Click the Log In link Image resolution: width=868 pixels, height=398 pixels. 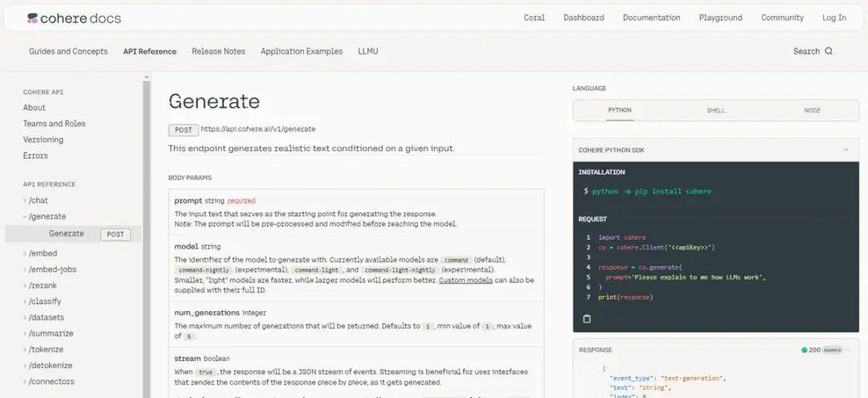point(833,18)
